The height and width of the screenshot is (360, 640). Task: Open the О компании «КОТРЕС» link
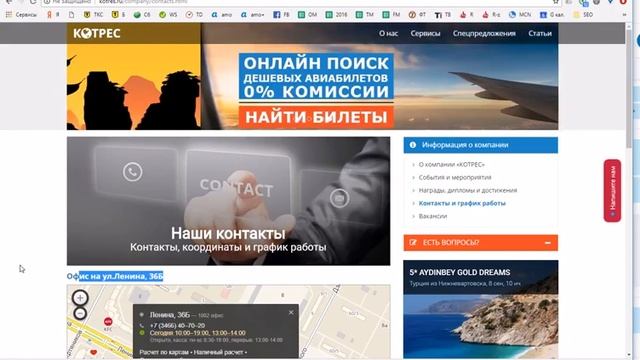click(x=451, y=164)
